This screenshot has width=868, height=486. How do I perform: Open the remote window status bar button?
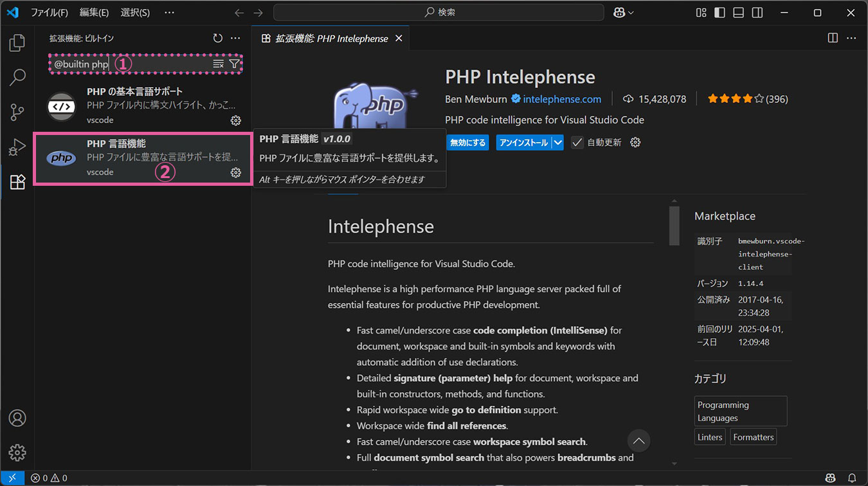pos(12,478)
